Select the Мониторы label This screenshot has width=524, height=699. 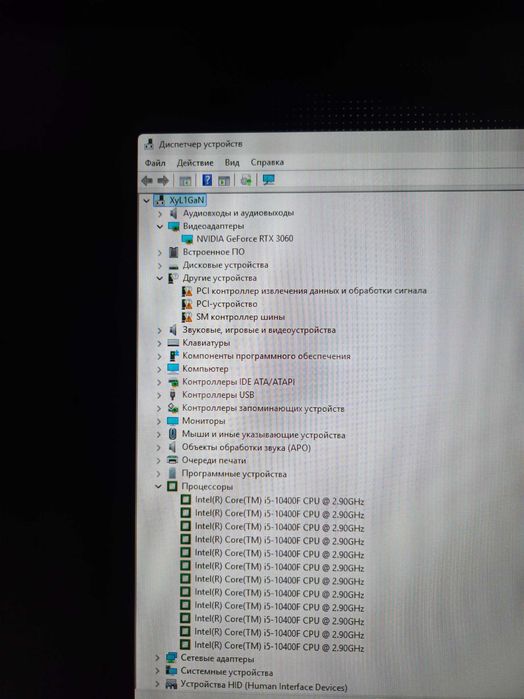(x=203, y=421)
